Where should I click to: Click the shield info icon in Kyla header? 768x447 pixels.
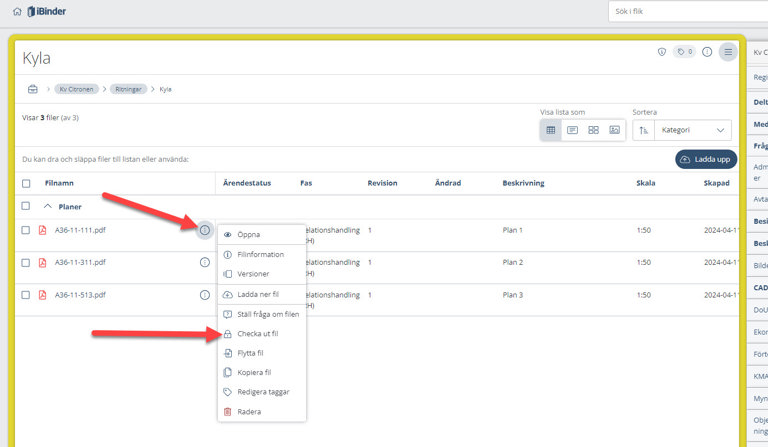pyautogui.click(x=662, y=52)
